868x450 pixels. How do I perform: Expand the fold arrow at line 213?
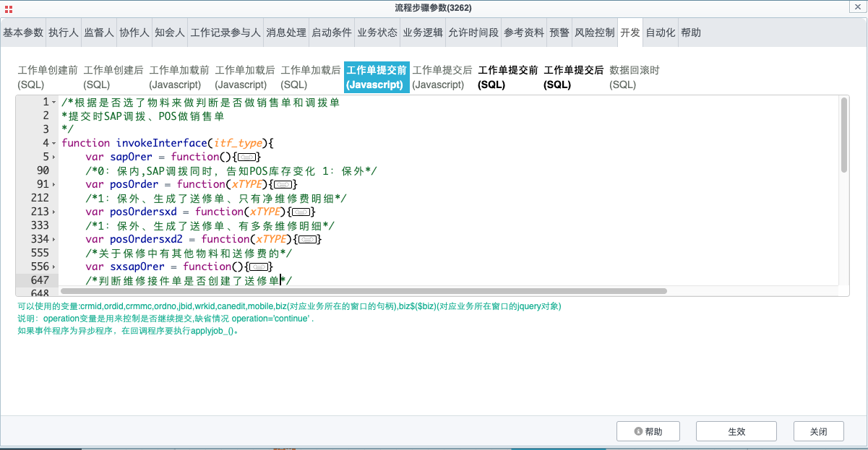pyautogui.click(x=53, y=212)
